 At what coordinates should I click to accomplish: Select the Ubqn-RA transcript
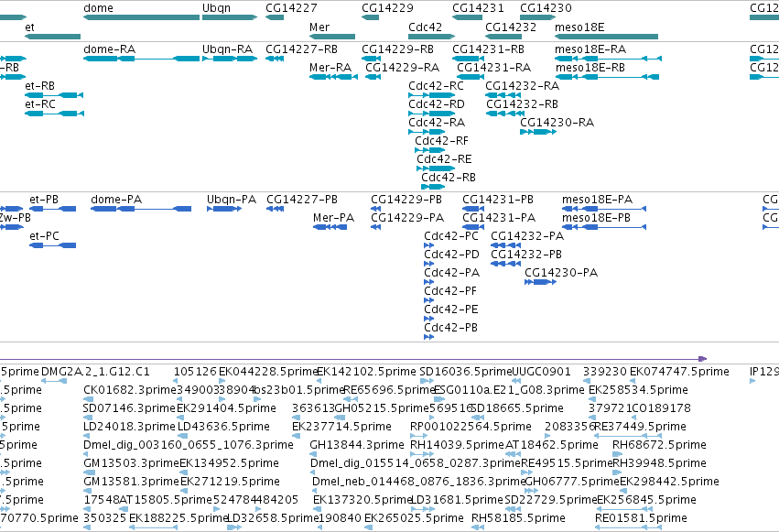230,59
